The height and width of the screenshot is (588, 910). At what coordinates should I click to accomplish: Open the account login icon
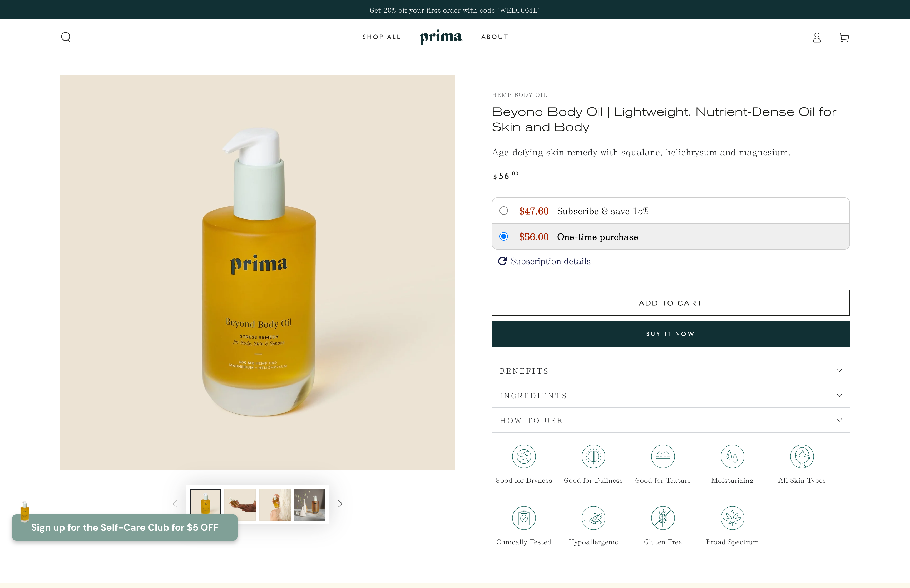click(817, 37)
